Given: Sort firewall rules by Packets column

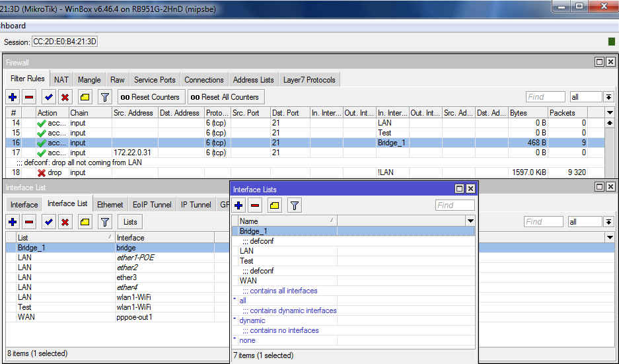Looking at the screenshot, I should 567,113.
